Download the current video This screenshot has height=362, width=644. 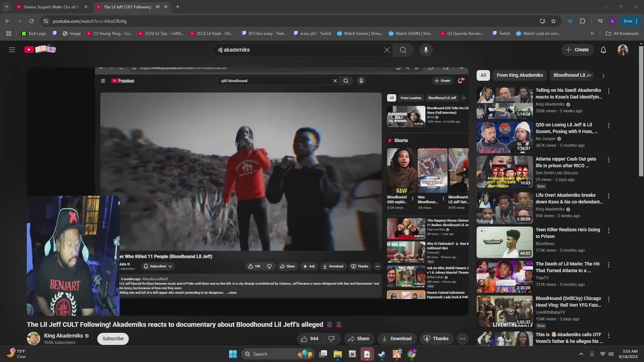tap(396, 339)
